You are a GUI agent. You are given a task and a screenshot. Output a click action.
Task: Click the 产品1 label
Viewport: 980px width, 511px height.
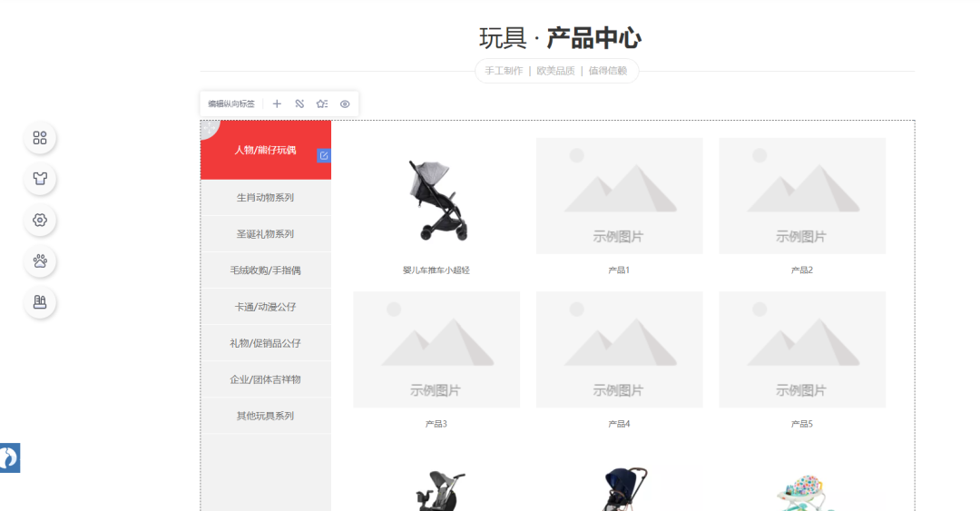coord(619,270)
